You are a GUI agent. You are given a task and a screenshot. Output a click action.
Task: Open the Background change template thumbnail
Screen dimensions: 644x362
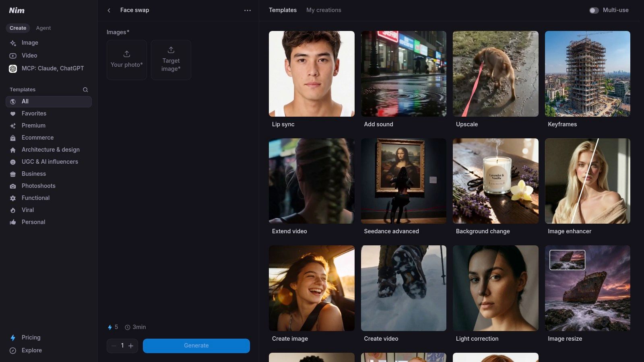pos(495,181)
